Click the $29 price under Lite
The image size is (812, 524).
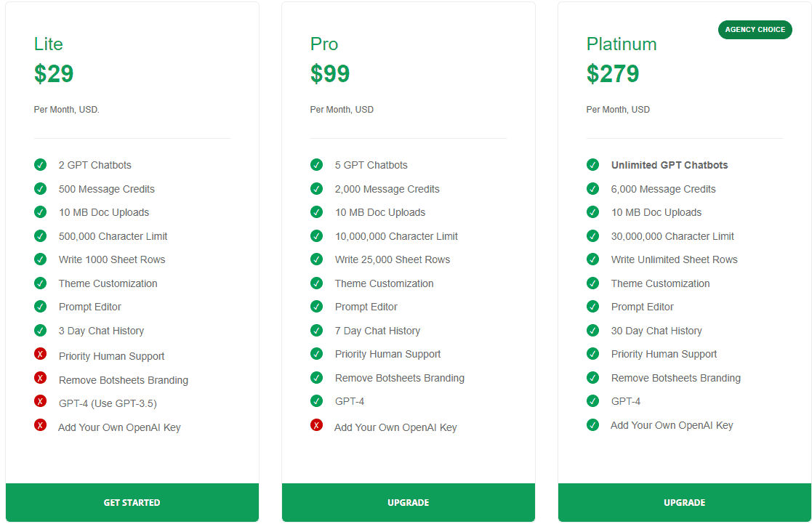52,73
